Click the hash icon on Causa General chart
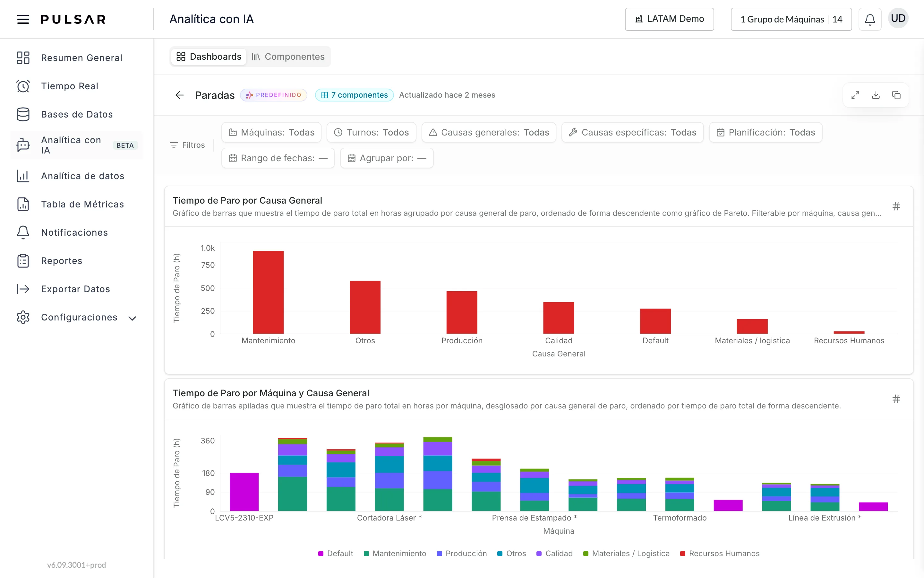The image size is (924, 578). (896, 206)
